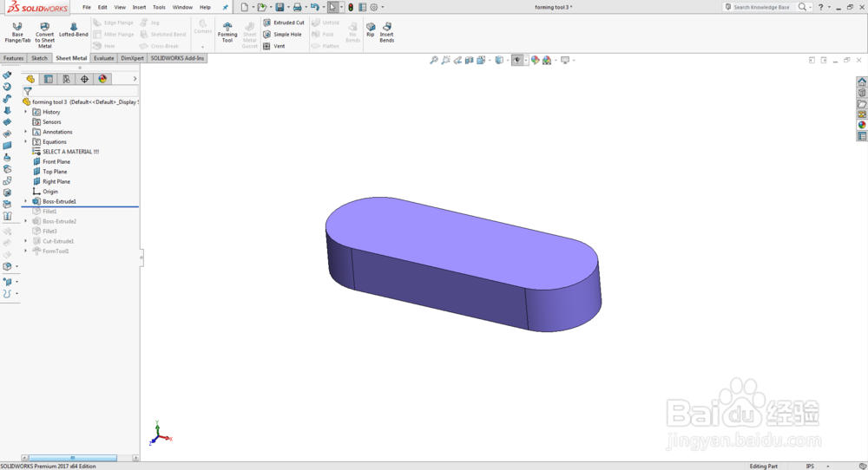Open the Tools menu
This screenshot has height=470, width=868.
[159, 7]
